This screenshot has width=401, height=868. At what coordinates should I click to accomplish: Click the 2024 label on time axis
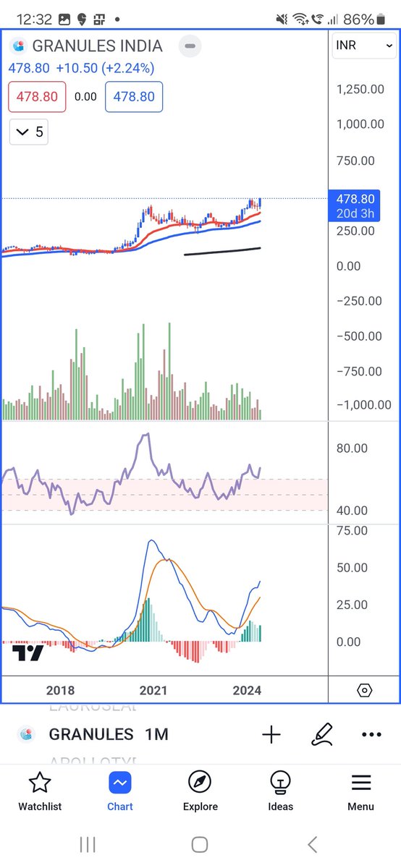(x=247, y=690)
